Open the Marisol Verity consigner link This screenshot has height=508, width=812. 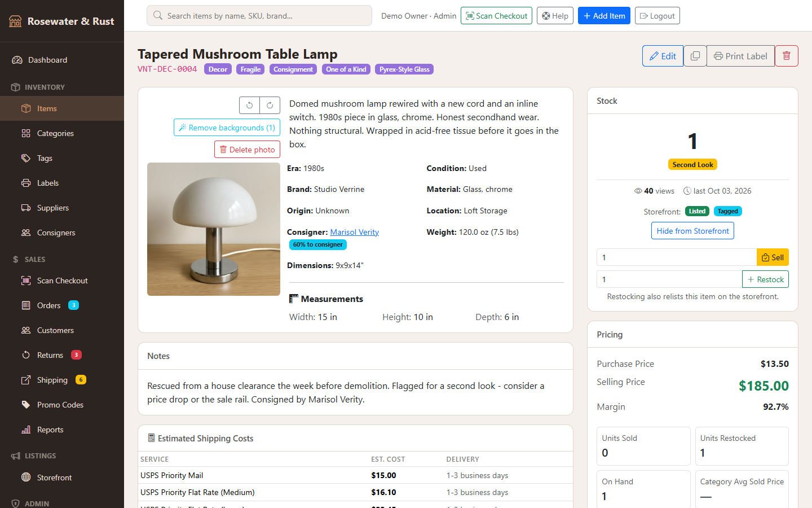click(354, 232)
